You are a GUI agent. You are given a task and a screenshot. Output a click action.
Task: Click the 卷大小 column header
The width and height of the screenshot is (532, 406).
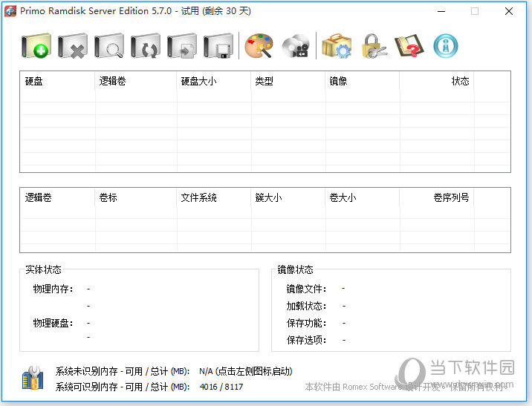click(363, 197)
